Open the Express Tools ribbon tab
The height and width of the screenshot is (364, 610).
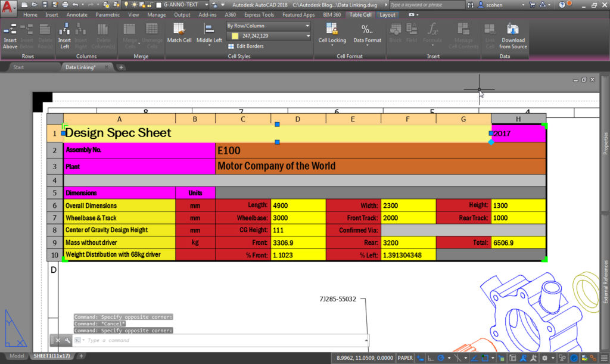pos(259,15)
